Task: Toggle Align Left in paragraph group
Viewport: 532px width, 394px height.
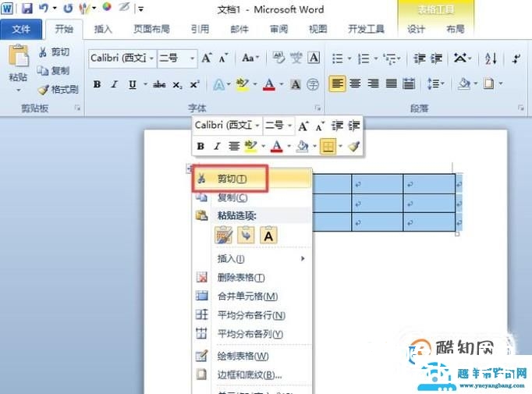Action: tap(337, 83)
